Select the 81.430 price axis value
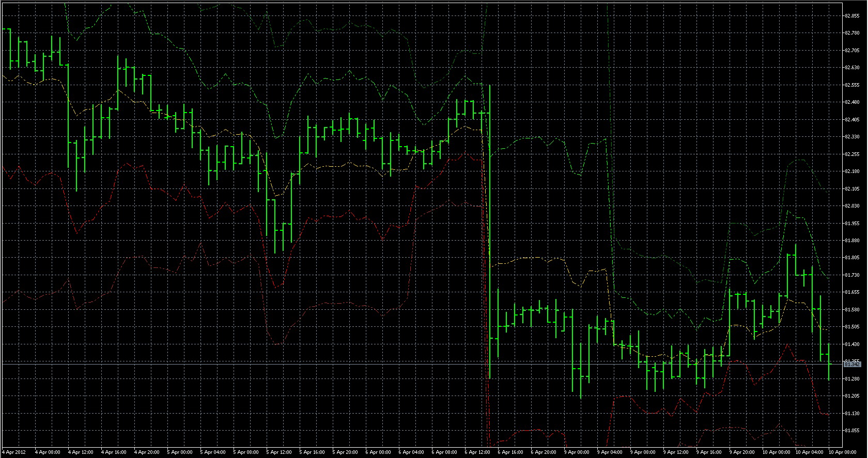 click(852, 344)
